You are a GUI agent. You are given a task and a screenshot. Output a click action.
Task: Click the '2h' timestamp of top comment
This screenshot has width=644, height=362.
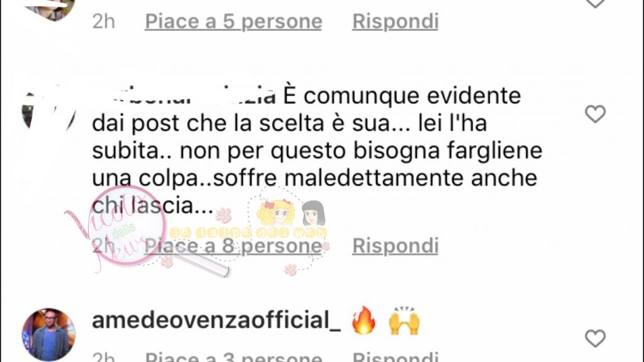click(104, 21)
